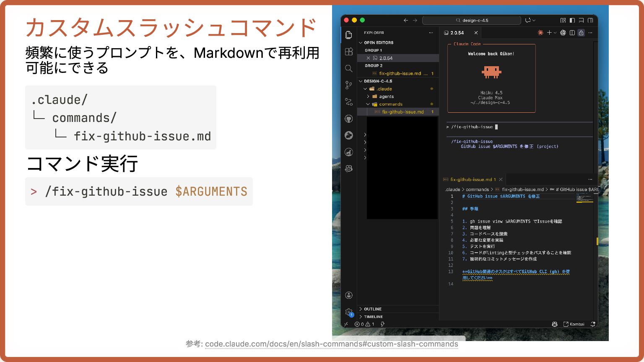Image resolution: width=644 pixels, height=362 pixels.
Task: Close 2.0.54 in Open Editors list
Action: (x=368, y=58)
